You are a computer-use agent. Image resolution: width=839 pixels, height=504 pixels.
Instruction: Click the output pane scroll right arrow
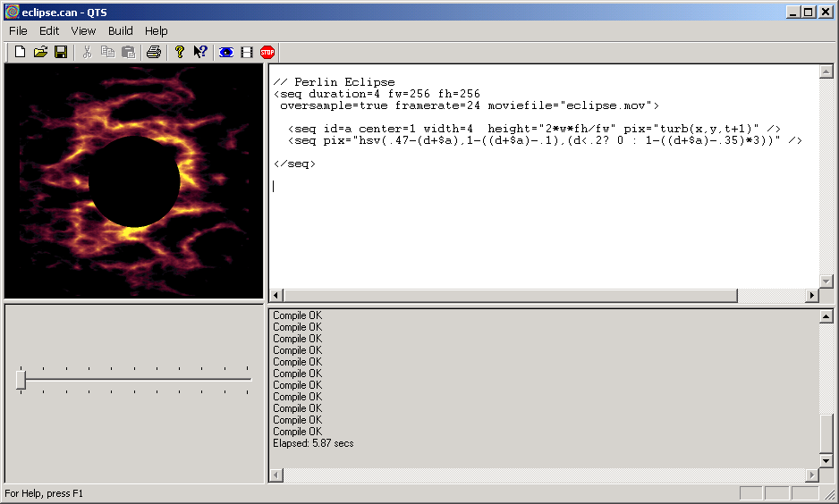pos(812,475)
